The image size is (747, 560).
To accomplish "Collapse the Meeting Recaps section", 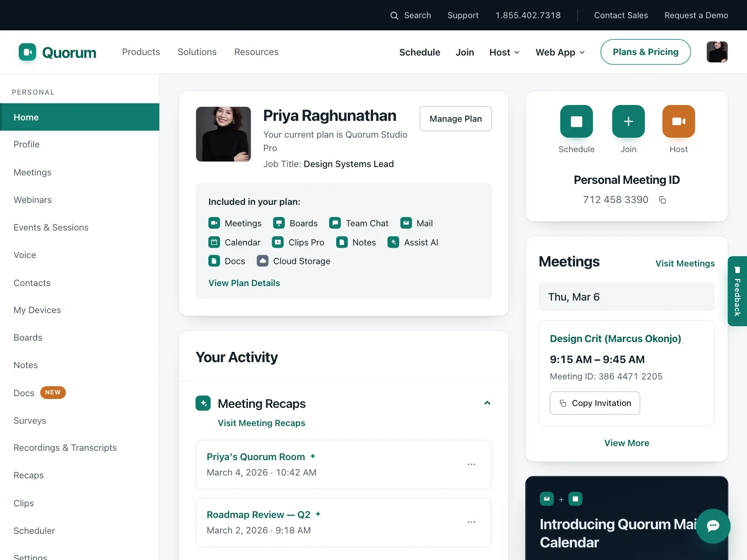I will pyautogui.click(x=487, y=403).
